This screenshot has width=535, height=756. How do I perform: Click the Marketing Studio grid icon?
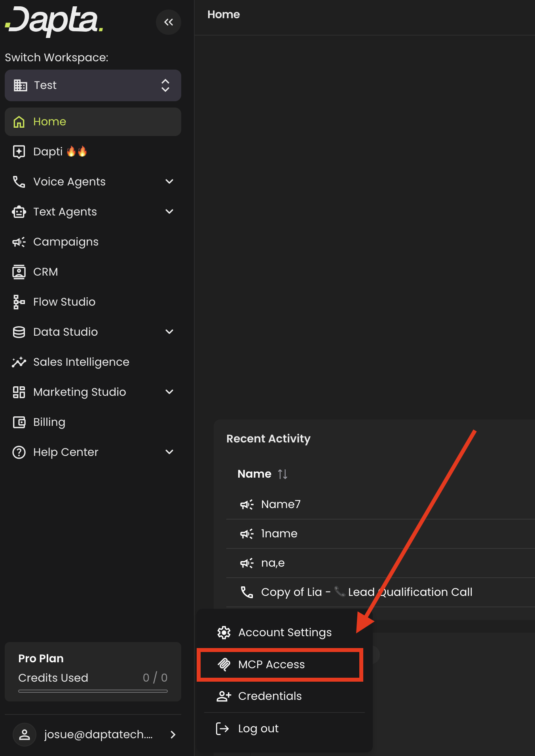(x=19, y=392)
